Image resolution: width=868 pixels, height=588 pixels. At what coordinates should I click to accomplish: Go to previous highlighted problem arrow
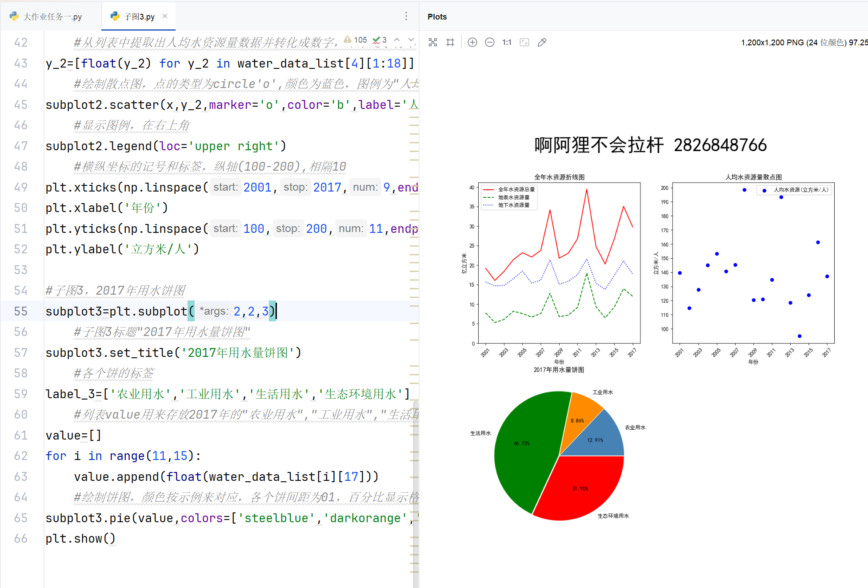[397, 40]
